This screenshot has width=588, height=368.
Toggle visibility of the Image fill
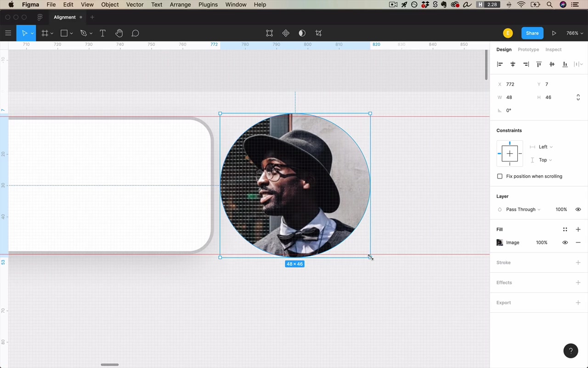tap(565, 242)
